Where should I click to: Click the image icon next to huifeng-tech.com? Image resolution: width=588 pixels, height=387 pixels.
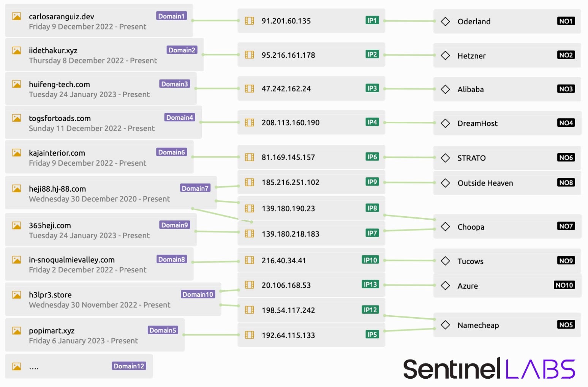pos(16,84)
